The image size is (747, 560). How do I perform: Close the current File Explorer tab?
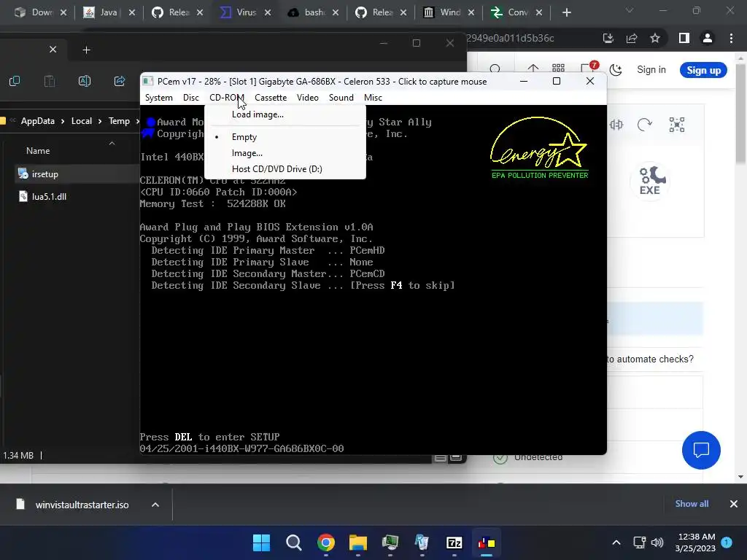[x=53, y=50]
